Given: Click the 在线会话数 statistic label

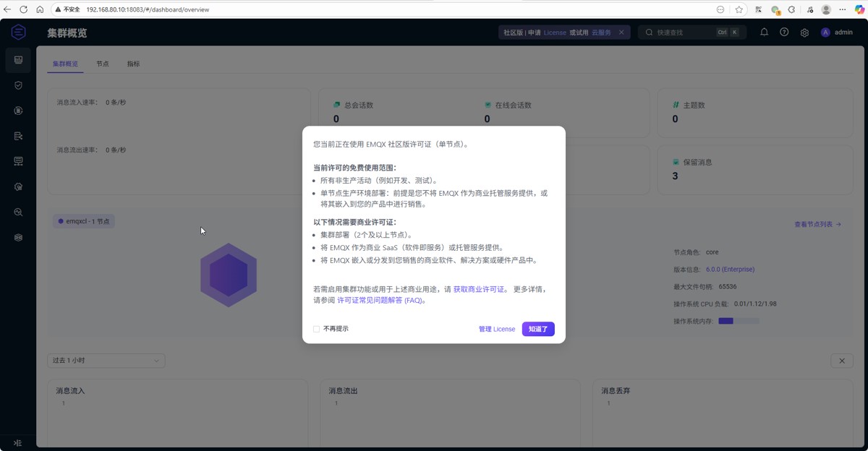Looking at the screenshot, I should coord(514,105).
